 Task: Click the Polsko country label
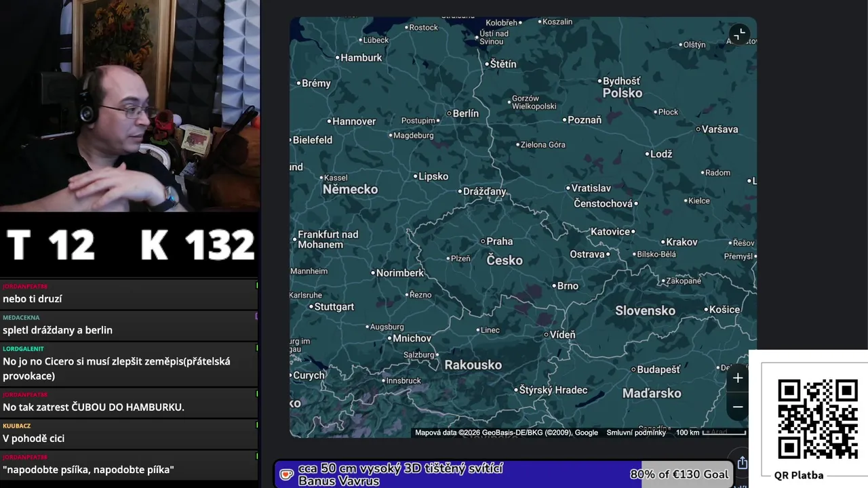pos(623,94)
